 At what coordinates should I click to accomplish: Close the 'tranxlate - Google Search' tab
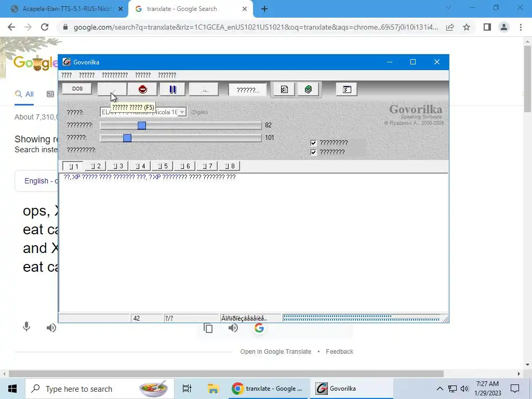point(245,9)
